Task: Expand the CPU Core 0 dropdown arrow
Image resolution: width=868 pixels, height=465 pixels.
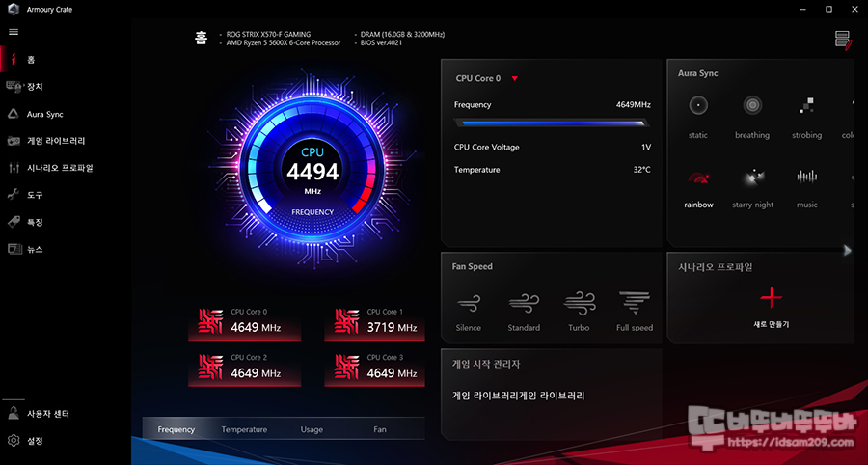Action: click(x=514, y=78)
